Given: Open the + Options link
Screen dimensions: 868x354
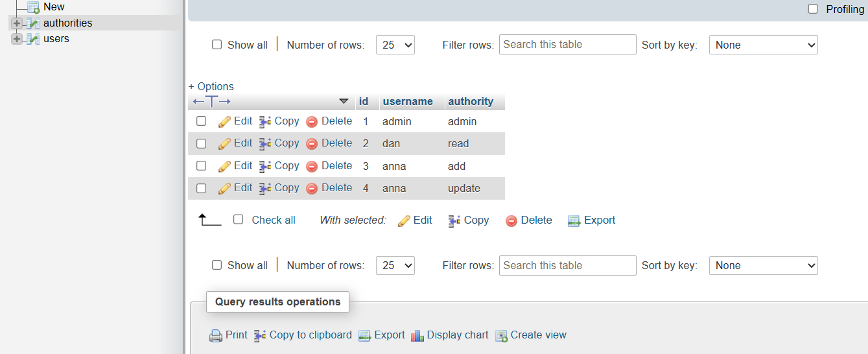Looking at the screenshot, I should (x=211, y=86).
